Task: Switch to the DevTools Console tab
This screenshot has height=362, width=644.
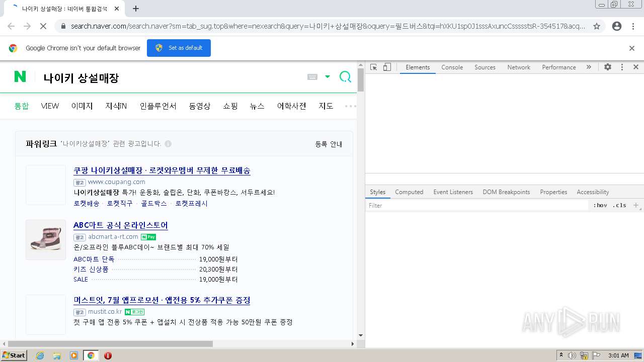Action: pos(452,67)
